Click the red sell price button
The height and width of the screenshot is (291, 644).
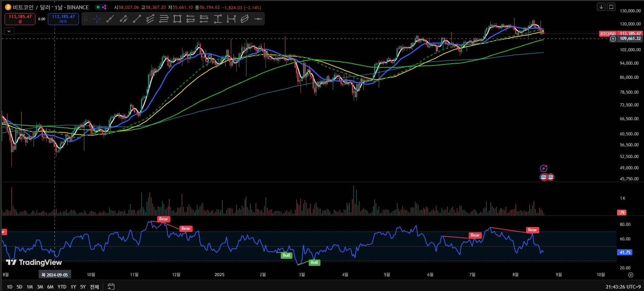(x=20, y=19)
